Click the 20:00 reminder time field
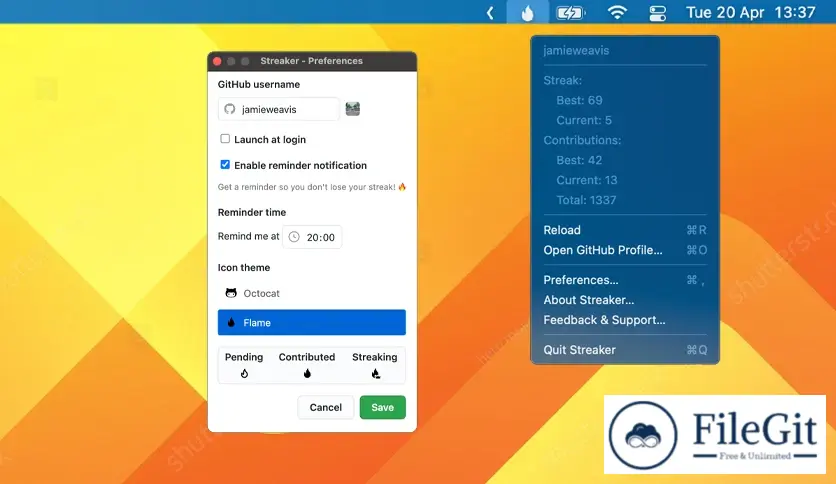 pyautogui.click(x=312, y=237)
